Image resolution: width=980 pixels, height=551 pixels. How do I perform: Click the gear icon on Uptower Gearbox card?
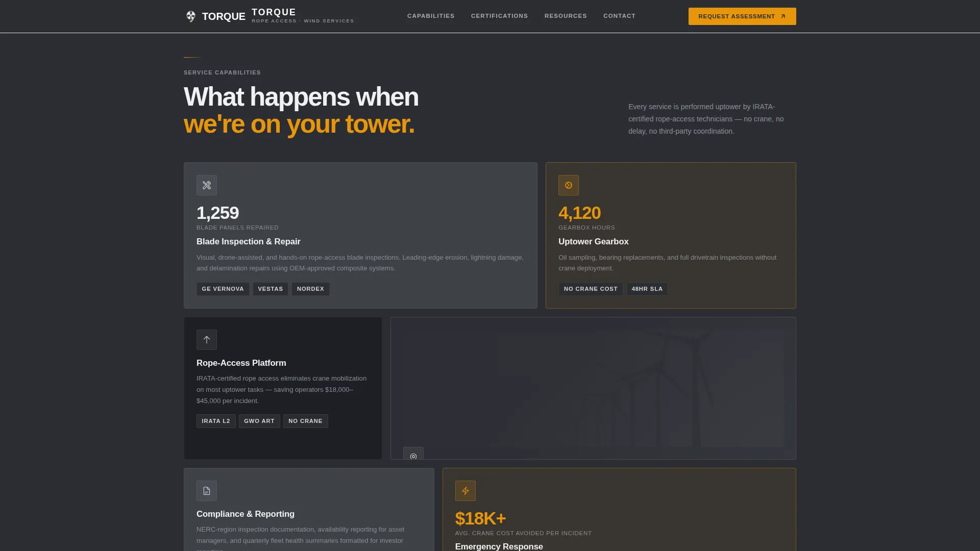pyautogui.click(x=569, y=185)
